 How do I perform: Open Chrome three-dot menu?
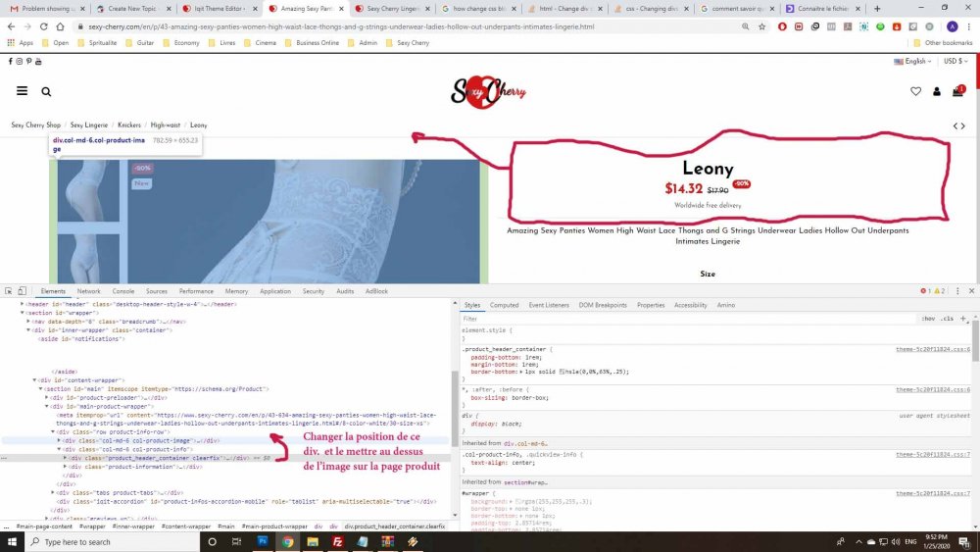[969, 26]
